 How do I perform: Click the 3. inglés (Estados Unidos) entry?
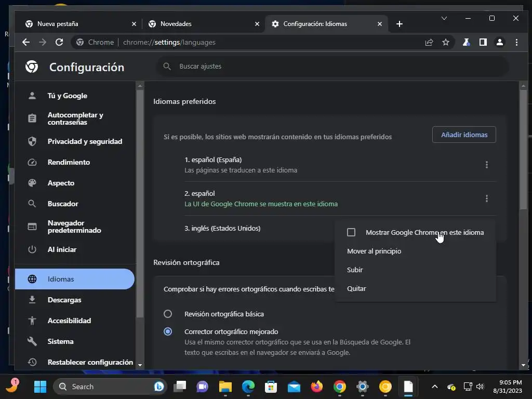pyautogui.click(x=222, y=229)
